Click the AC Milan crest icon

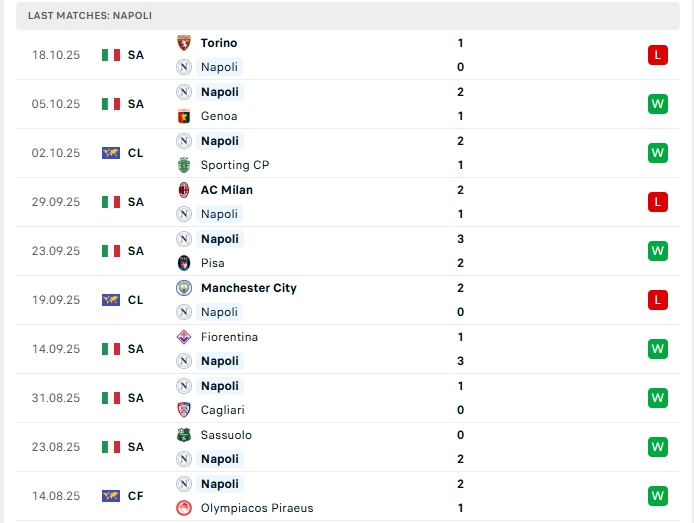(x=184, y=190)
